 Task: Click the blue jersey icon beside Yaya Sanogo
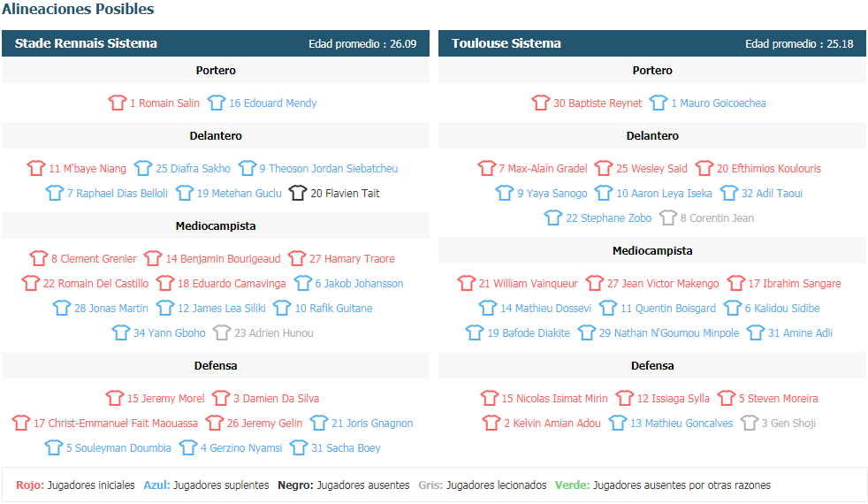click(x=505, y=193)
